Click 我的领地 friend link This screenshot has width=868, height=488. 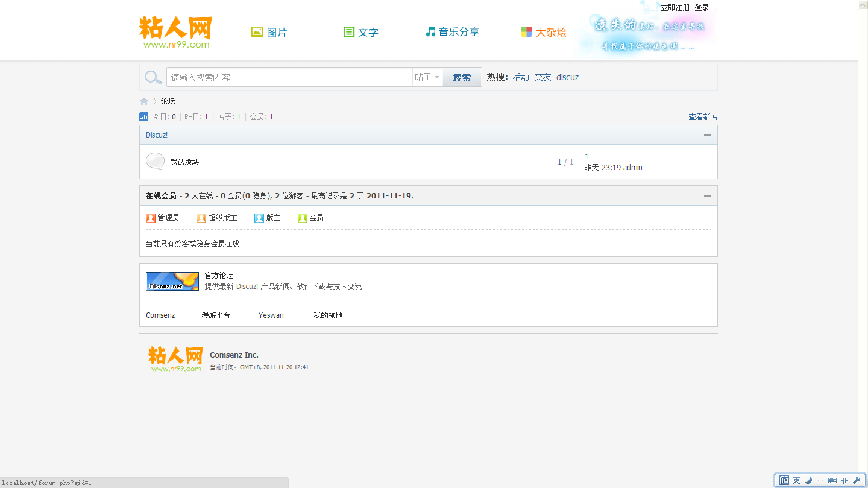point(328,315)
